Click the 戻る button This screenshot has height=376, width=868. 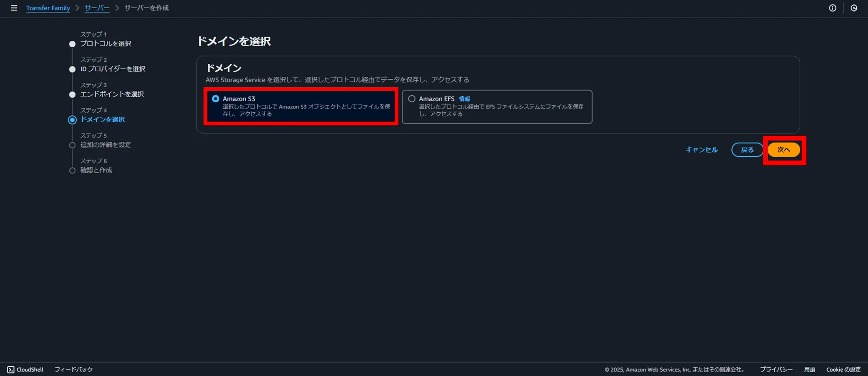tap(747, 150)
